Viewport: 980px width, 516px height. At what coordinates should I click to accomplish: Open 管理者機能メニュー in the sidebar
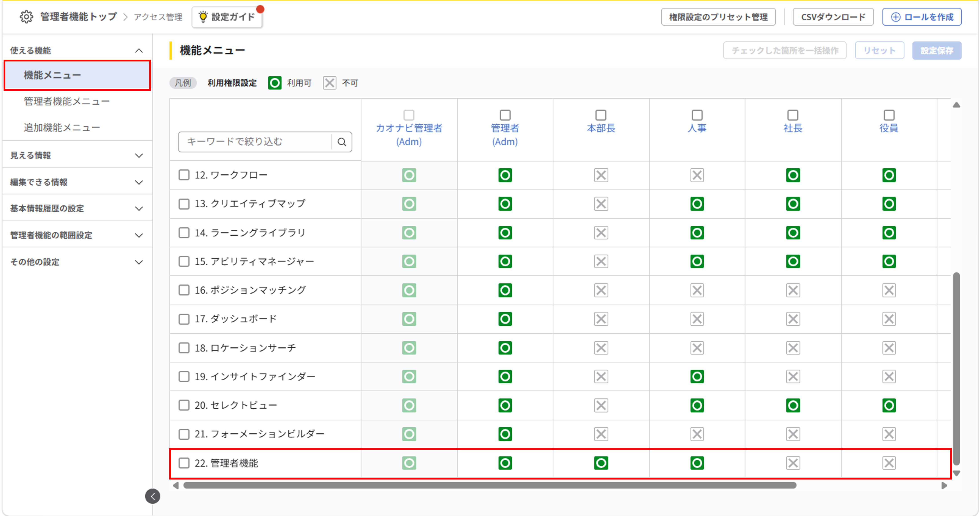point(67,101)
